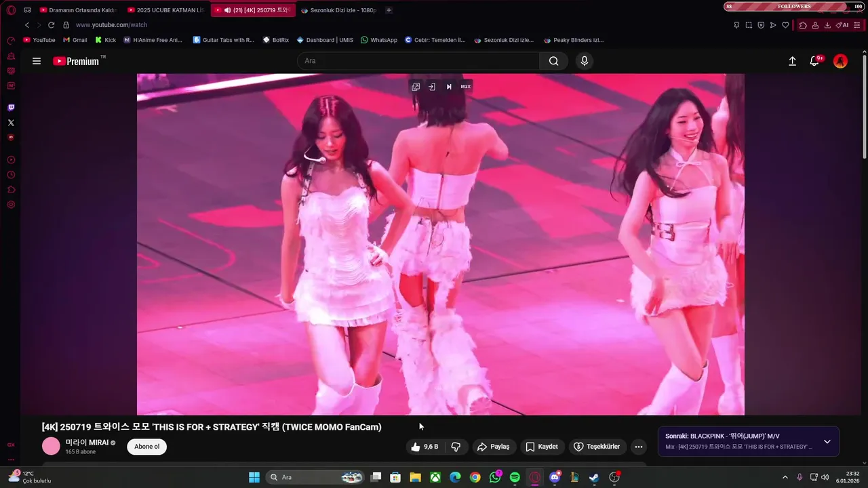Open Opera menu logo at top left
This screenshot has width=868, height=488.
click(x=11, y=10)
